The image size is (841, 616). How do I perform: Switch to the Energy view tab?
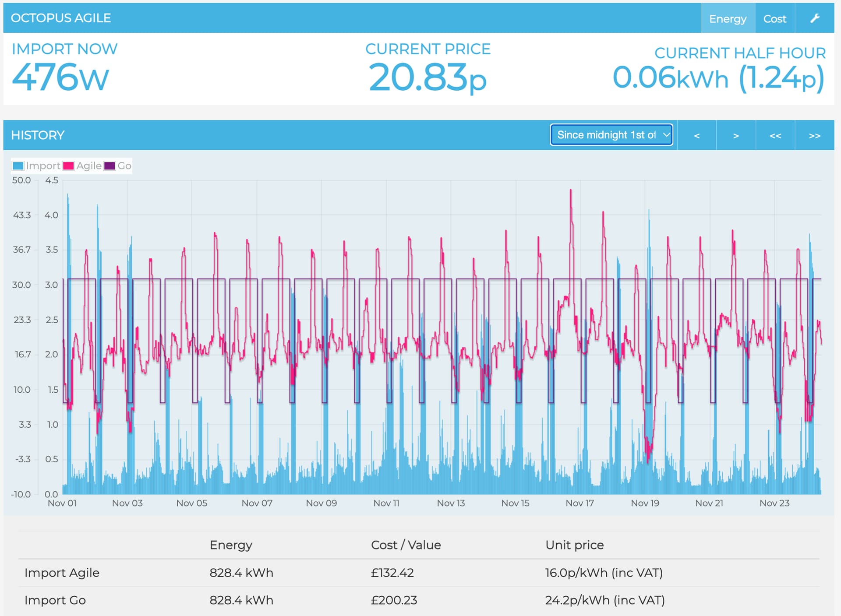[728, 18]
